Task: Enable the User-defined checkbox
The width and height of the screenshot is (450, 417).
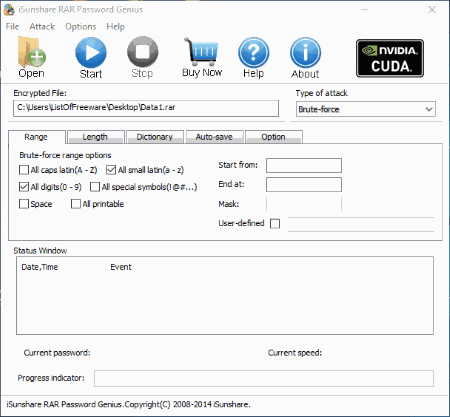Action: [x=275, y=223]
